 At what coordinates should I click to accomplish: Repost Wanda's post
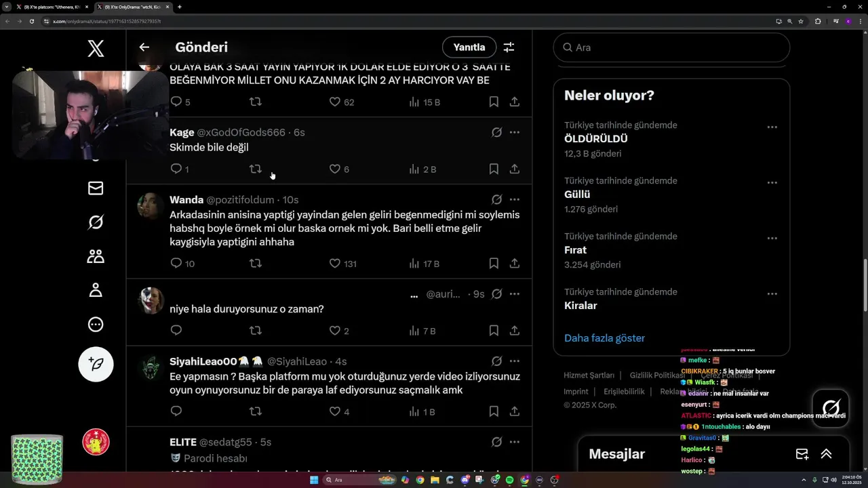pos(256,263)
